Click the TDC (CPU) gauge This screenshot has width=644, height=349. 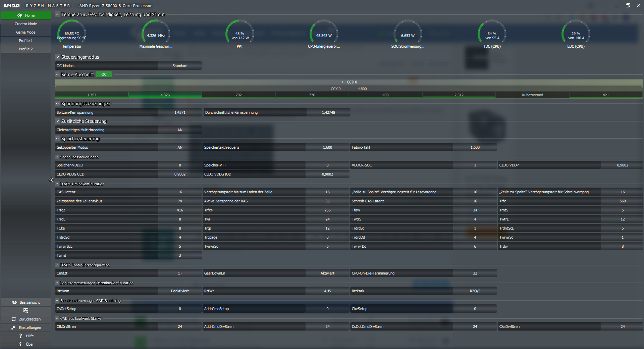[x=492, y=34]
